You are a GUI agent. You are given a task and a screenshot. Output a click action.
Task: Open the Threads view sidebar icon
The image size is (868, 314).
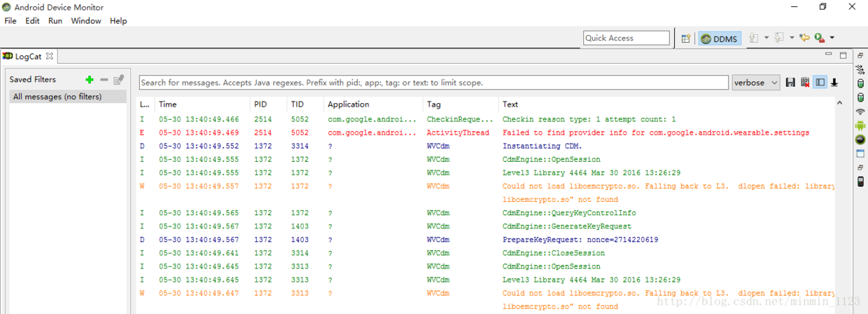860,69
